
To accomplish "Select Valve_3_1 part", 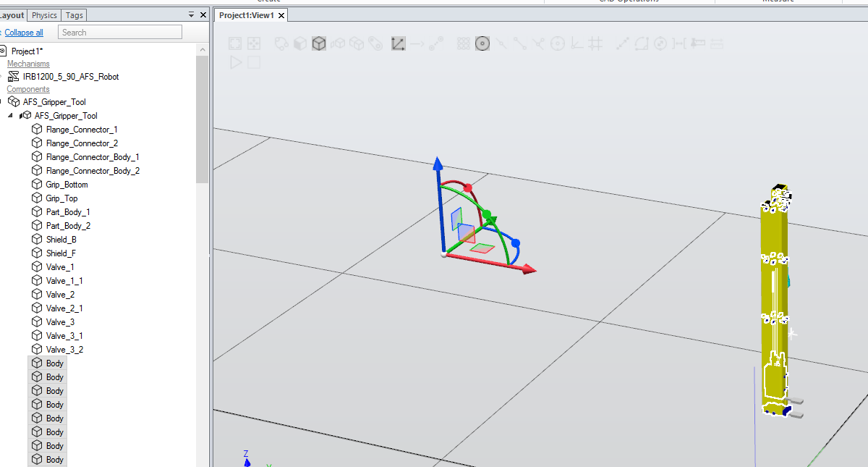I will point(64,336).
